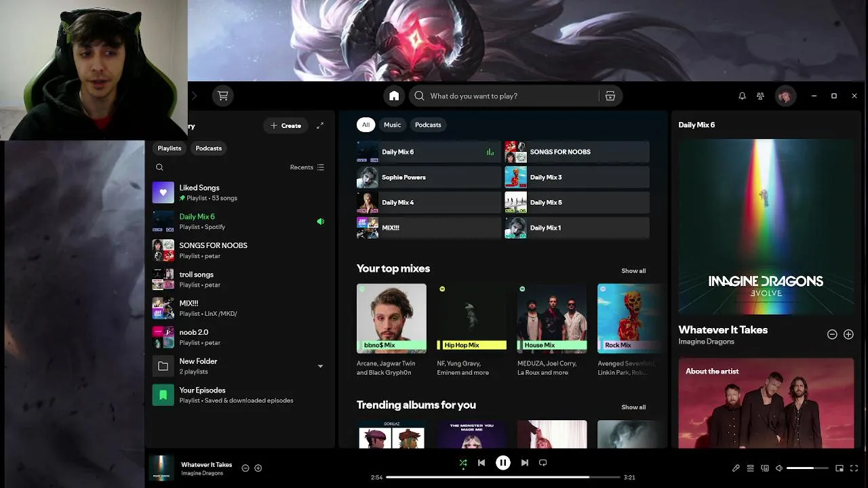Open the New Folder icon row
This screenshot has width=868, height=488.
tap(239, 366)
